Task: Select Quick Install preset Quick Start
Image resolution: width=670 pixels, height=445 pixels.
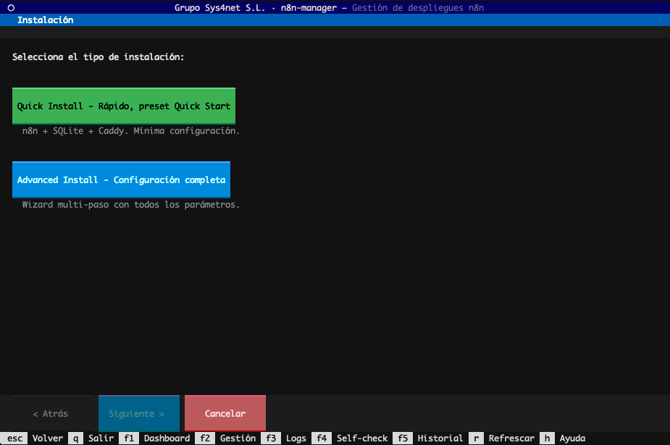Action: tap(123, 106)
